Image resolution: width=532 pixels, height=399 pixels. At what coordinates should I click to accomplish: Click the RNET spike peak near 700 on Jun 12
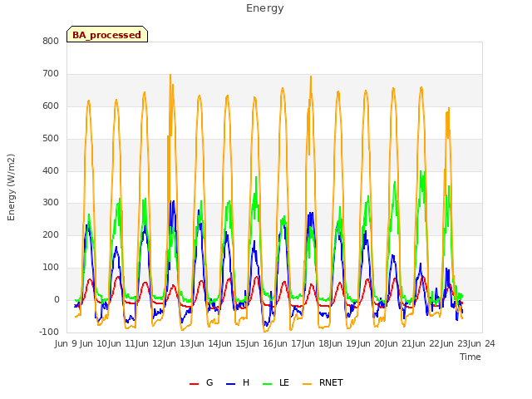[170, 76]
